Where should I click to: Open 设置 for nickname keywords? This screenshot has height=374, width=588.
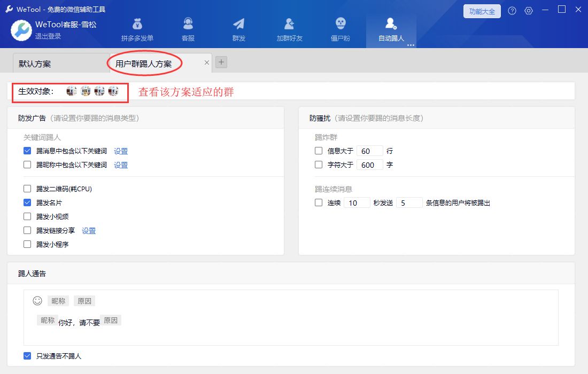coord(121,165)
